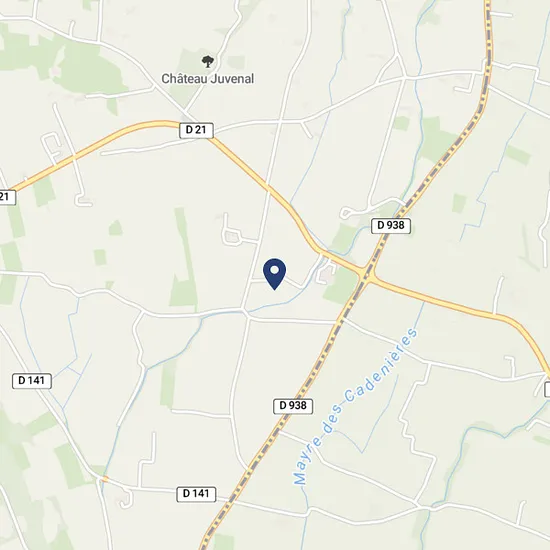Click the partially cut-off 21 shield at the left edge
550x550 pixels.
7,196
